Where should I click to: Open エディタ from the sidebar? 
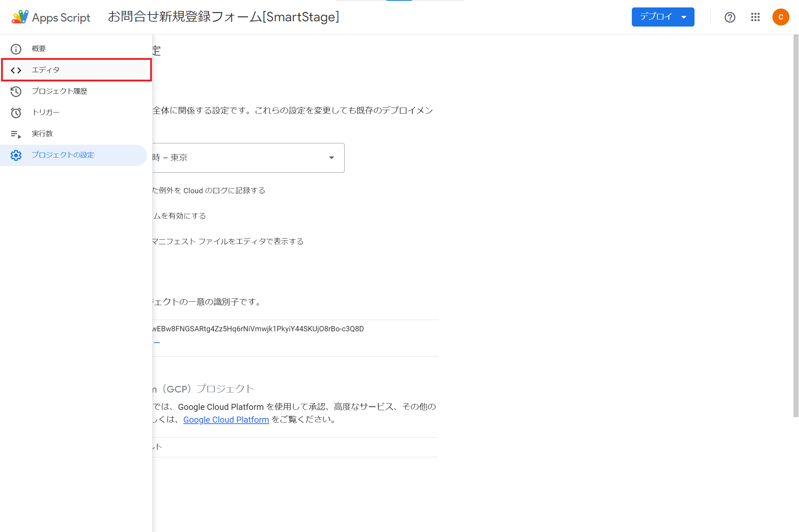[73, 70]
